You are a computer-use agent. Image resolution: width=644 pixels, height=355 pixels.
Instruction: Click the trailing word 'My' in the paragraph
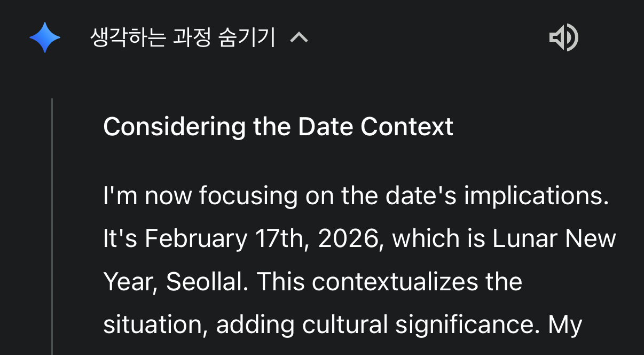tap(567, 325)
